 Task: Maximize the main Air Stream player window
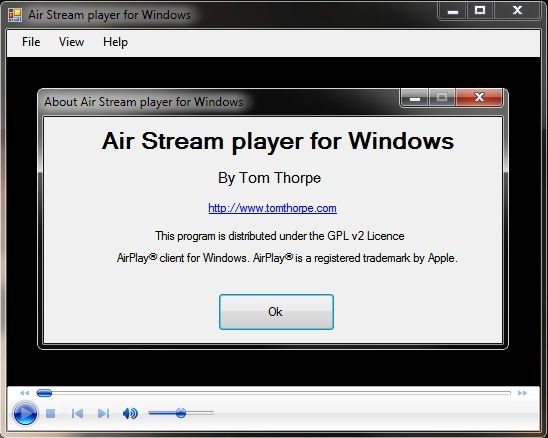coord(480,10)
